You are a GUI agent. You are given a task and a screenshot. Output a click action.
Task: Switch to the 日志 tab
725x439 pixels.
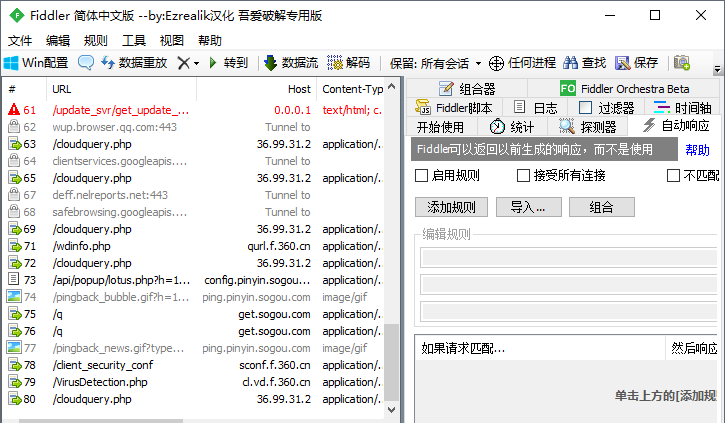tap(536, 108)
